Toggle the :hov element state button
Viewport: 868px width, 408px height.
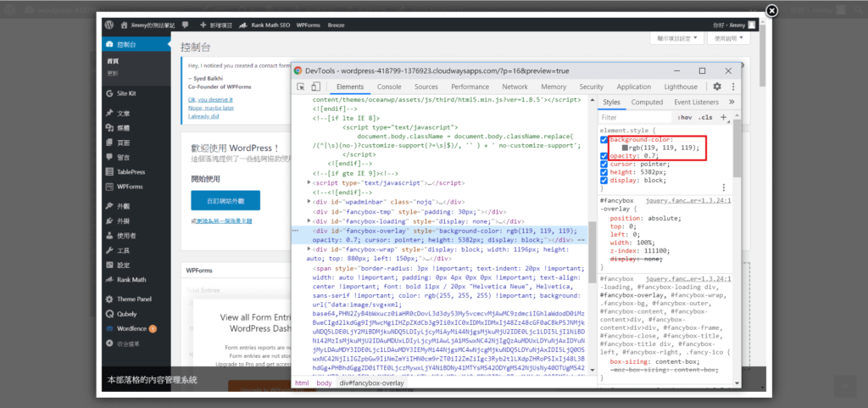(x=685, y=117)
